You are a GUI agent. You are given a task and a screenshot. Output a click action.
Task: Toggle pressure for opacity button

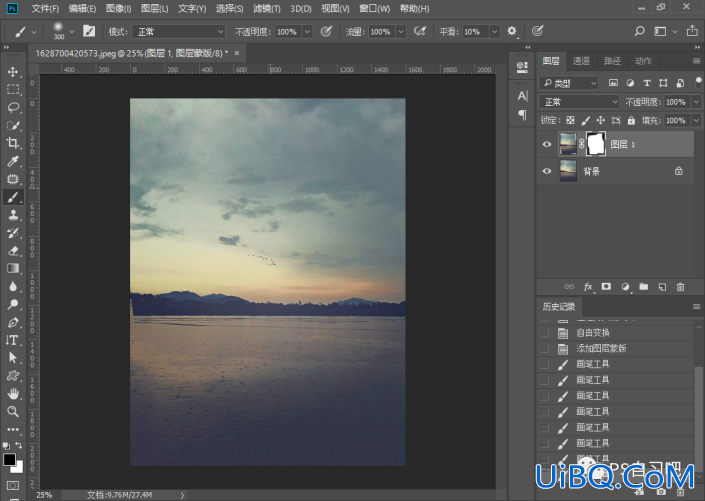click(x=326, y=31)
